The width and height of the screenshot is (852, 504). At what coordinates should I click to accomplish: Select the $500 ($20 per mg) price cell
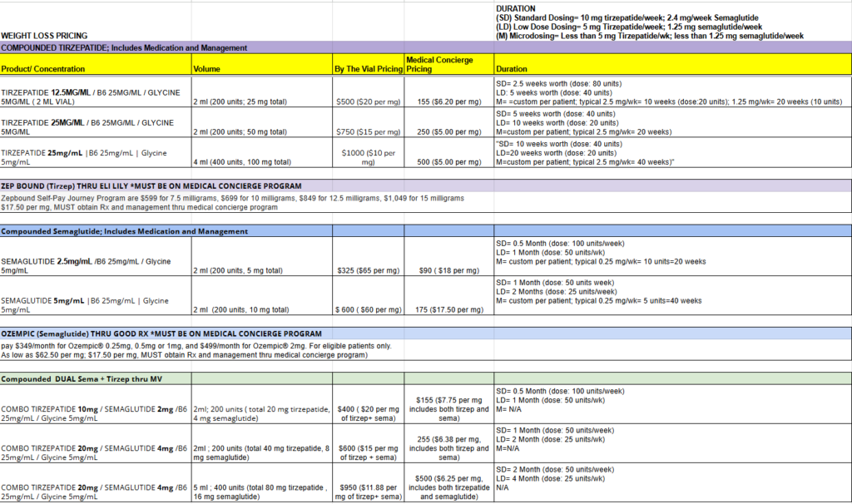[364, 96]
